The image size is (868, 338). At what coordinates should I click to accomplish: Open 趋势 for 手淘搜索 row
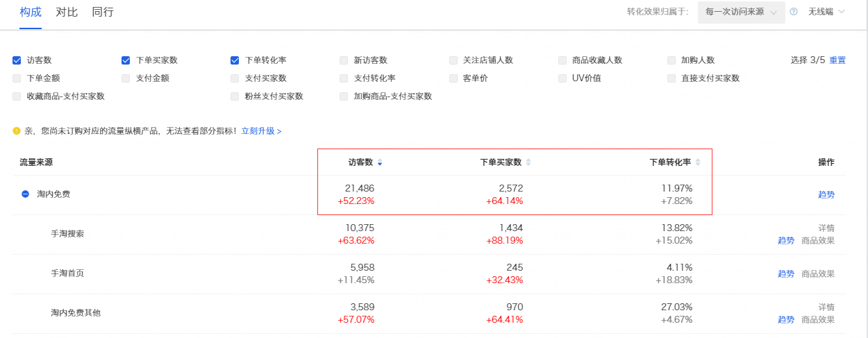786,241
